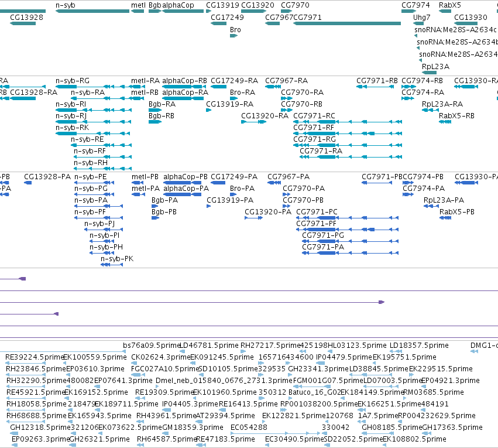Select transcript metl-RB label
This screenshot has height=448, width=498.
145,93
